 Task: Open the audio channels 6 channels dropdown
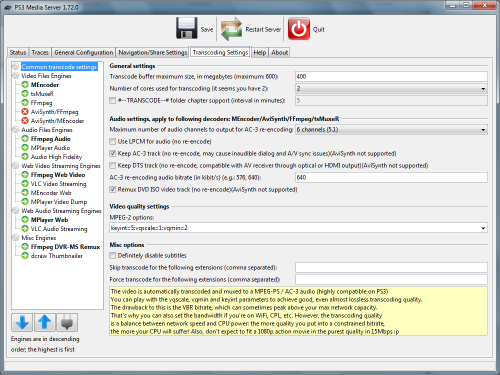click(x=391, y=130)
